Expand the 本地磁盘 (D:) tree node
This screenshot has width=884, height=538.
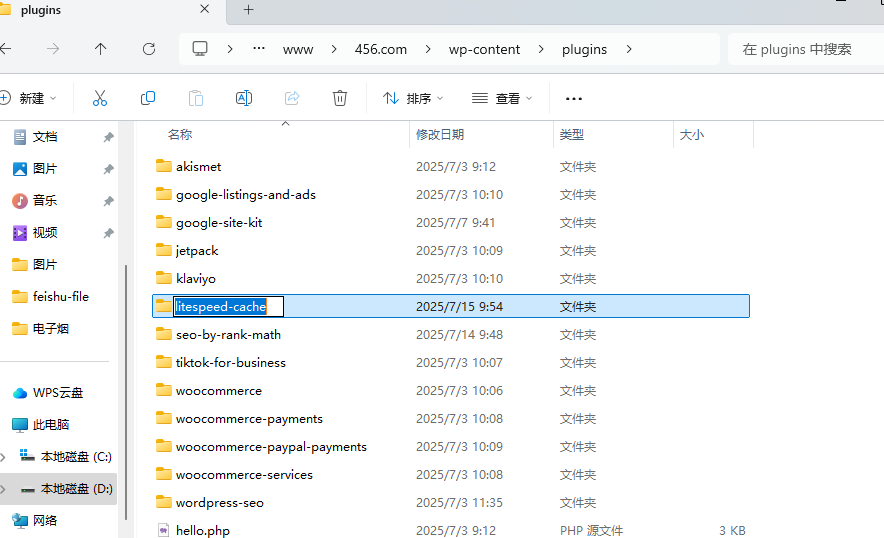(x=6, y=489)
